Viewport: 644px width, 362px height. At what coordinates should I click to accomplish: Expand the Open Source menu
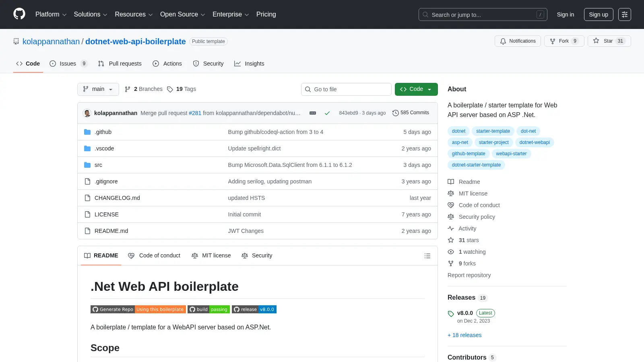(183, 14)
